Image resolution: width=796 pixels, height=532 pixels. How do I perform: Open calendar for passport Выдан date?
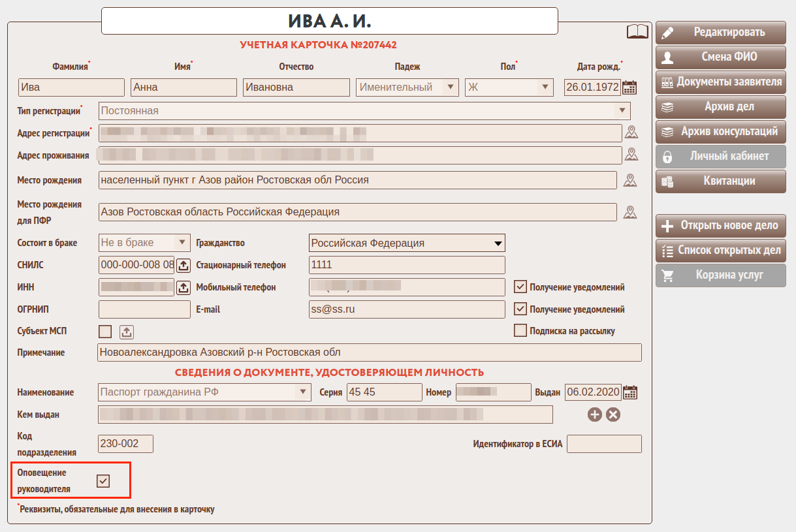click(630, 392)
